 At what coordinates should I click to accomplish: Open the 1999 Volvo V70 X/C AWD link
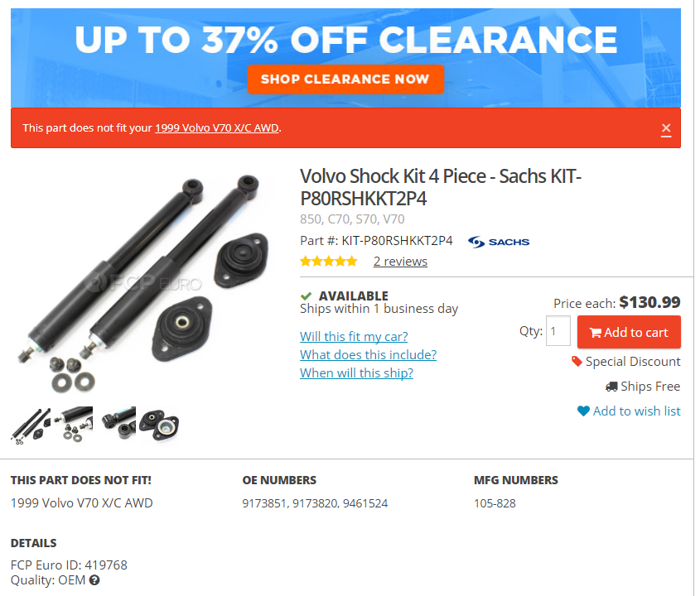[x=217, y=128]
